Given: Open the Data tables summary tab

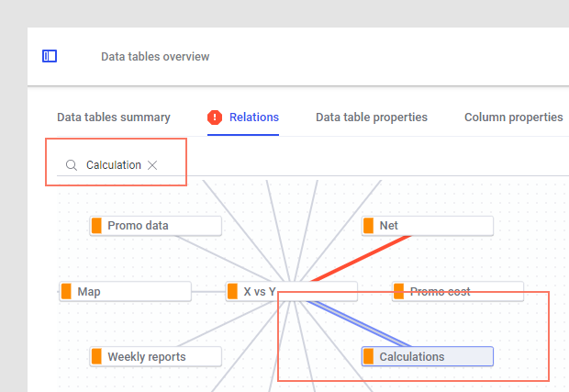Looking at the screenshot, I should 114,118.
